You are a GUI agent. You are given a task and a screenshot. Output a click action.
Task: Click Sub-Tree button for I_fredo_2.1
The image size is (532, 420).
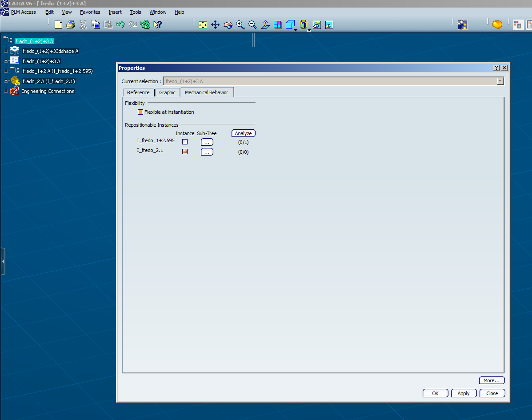tap(207, 152)
